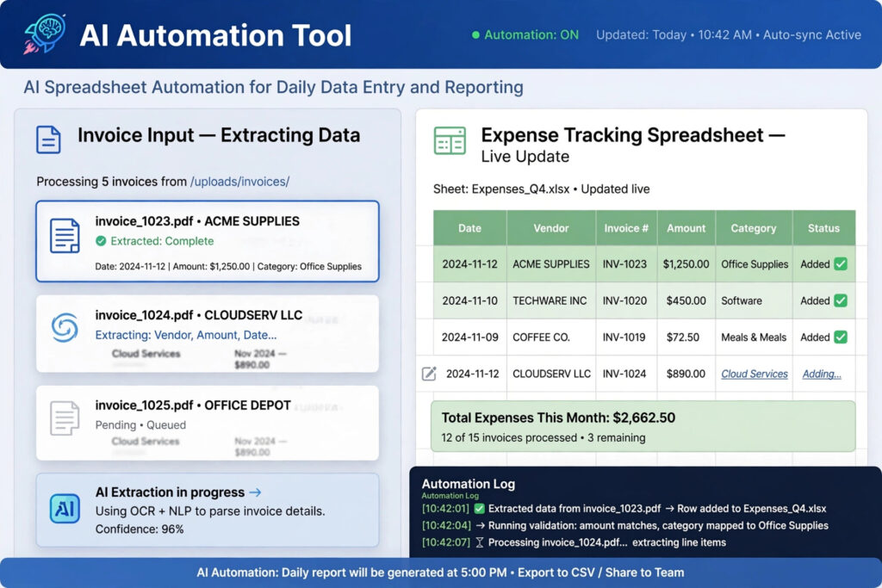Click the Adding... status link
882x588 pixels.
tap(821, 374)
